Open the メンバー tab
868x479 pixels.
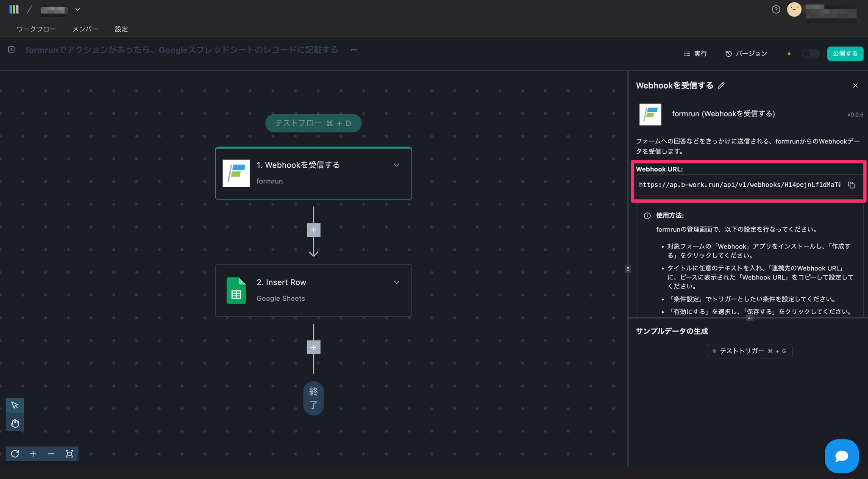[x=85, y=29]
